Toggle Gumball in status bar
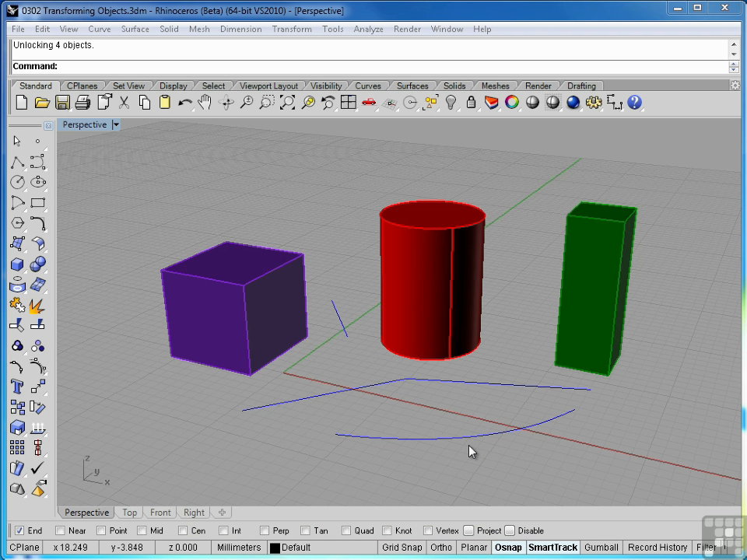Image resolution: width=747 pixels, height=560 pixels. tap(601, 548)
